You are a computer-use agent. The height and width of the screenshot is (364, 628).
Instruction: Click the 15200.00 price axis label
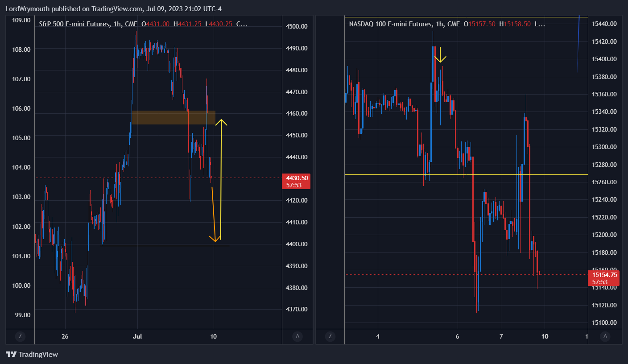click(x=604, y=235)
